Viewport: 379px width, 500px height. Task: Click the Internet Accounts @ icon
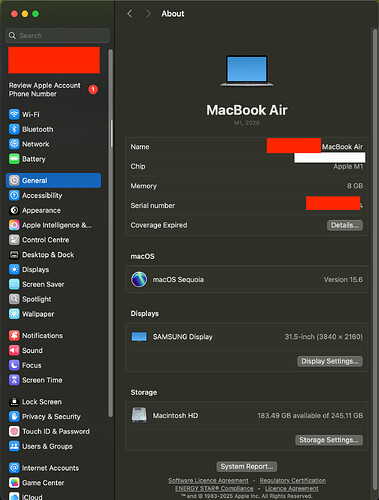[x=14, y=468]
